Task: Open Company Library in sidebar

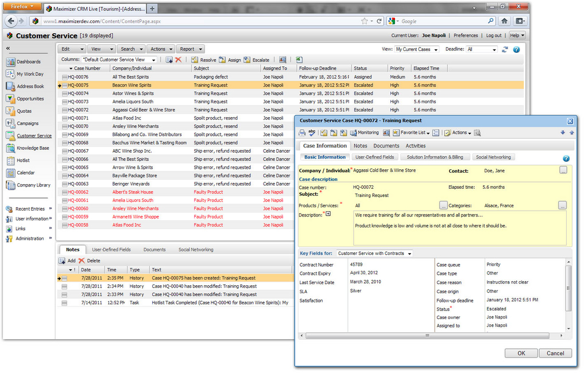Action: click(29, 185)
